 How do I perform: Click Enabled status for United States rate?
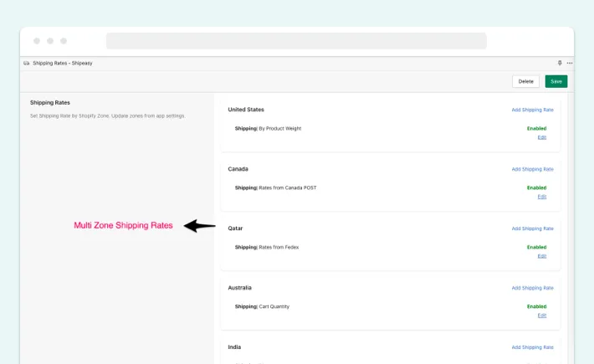point(536,128)
